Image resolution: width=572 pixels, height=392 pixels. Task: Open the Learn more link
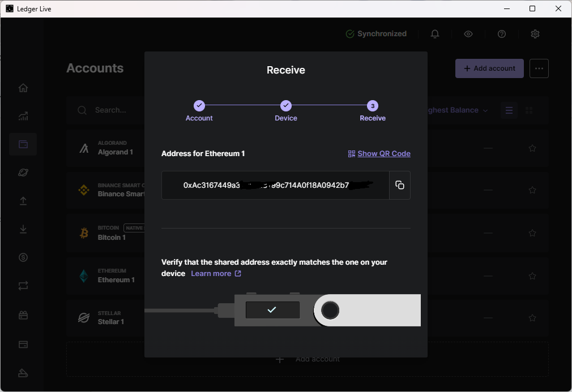(216, 274)
